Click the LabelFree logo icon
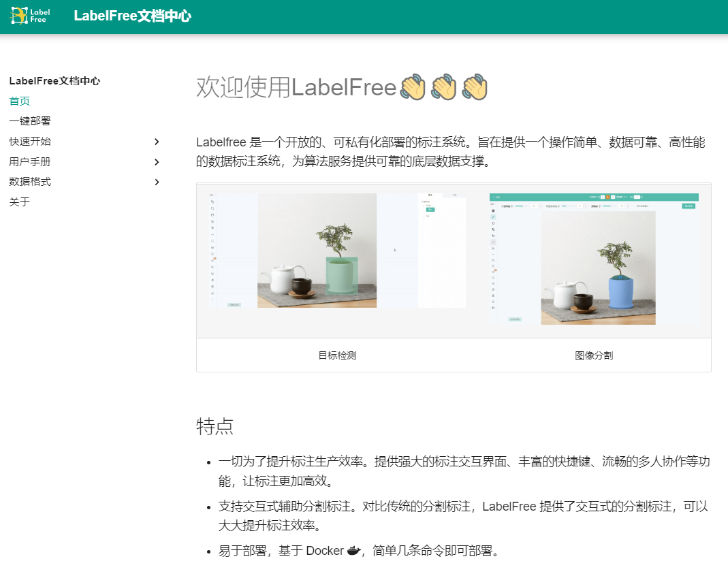 (x=30, y=16)
